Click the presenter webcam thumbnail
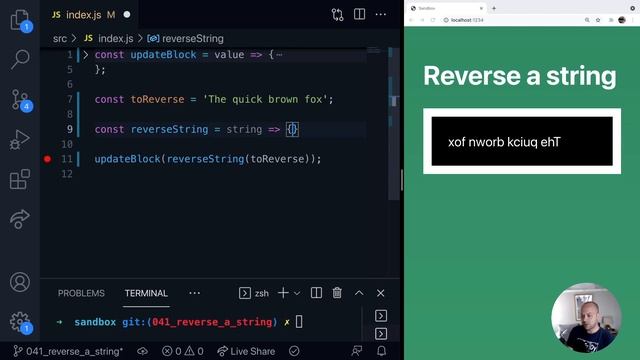640x360 pixels. tap(586, 318)
